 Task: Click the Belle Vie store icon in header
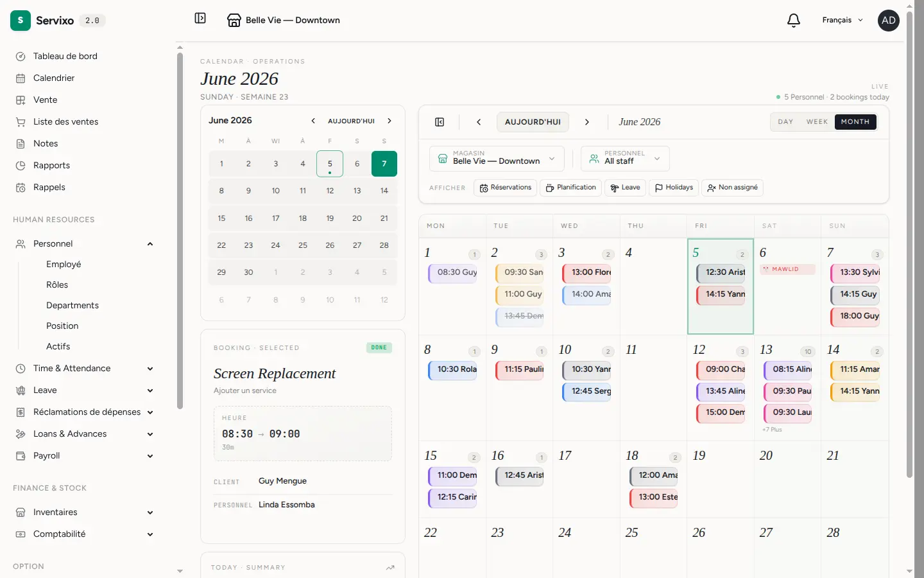pyautogui.click(x=234, y=21)
